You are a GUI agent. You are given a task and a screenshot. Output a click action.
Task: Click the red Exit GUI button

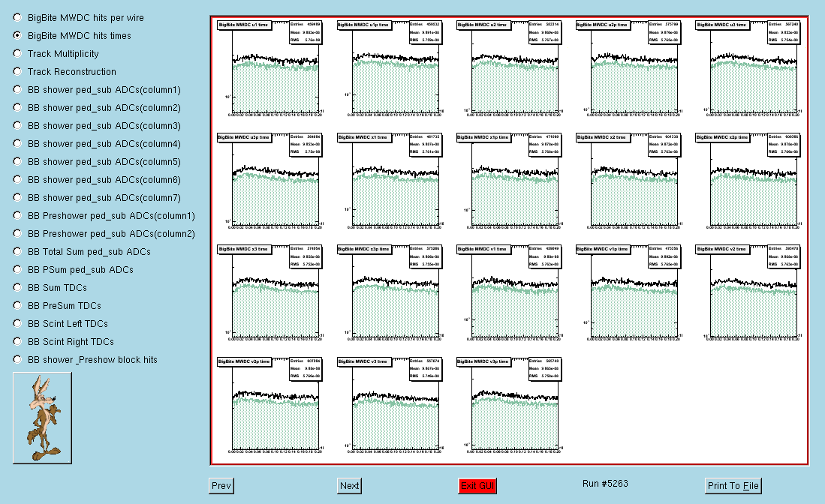coord(477,485)
